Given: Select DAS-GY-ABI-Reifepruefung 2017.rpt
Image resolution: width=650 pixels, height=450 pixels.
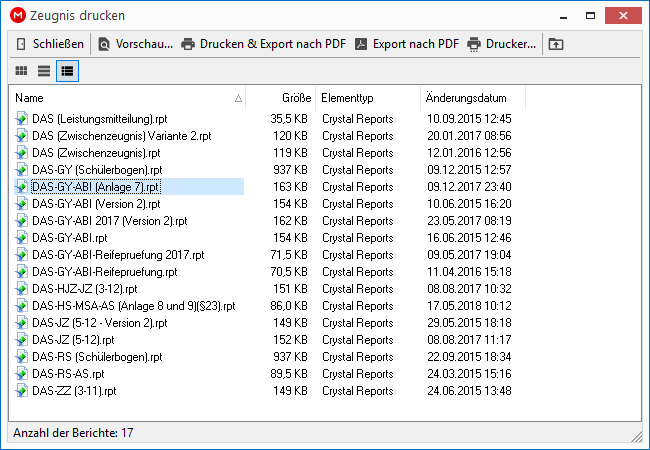Looking at the screenshot, I should click(x=118, y=255).
